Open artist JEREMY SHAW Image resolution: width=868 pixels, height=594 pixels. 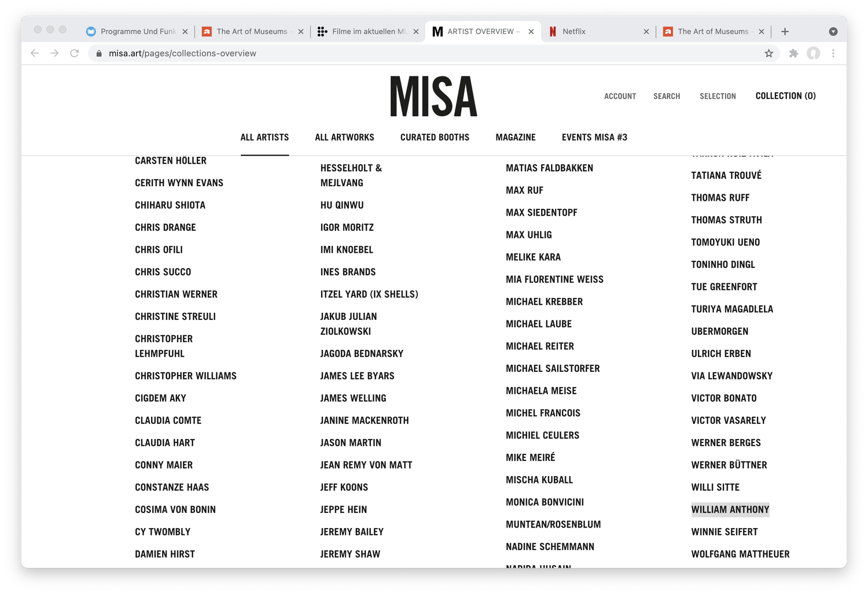tap(350, 554)
